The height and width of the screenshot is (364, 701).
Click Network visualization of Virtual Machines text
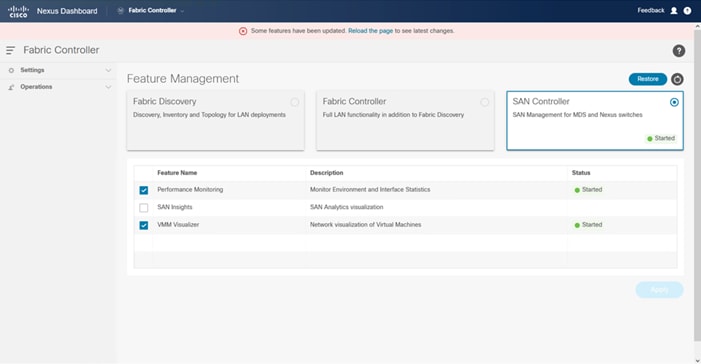coord(366,224)
